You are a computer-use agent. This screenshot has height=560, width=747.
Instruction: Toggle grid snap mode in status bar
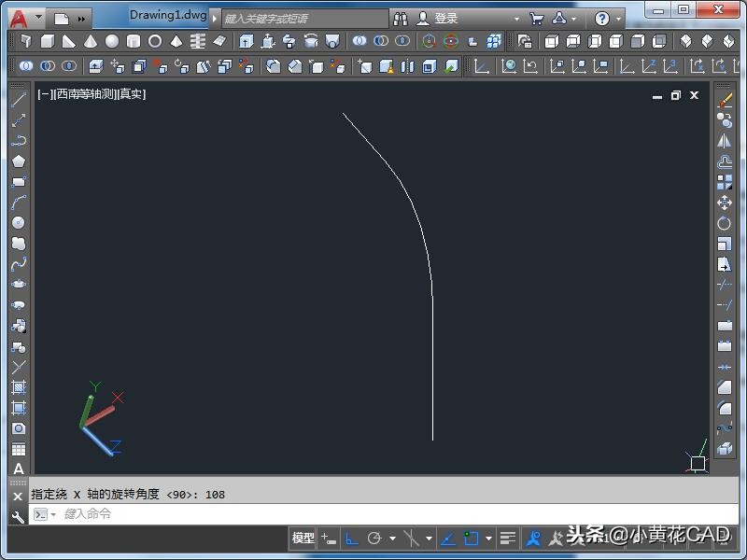coord(329,539)
